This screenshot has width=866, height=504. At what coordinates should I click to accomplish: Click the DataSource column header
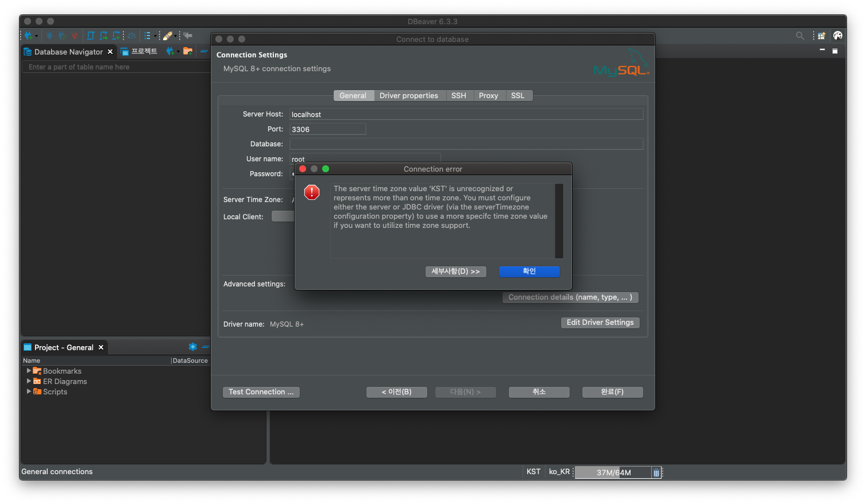(x=191, y=360)
